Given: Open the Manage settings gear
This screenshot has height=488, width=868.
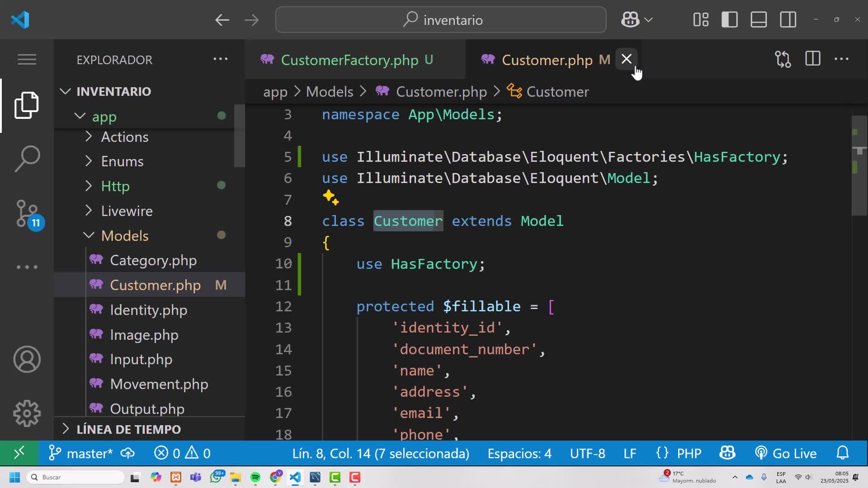Looking at the screenshot, I should click(27, 413).
